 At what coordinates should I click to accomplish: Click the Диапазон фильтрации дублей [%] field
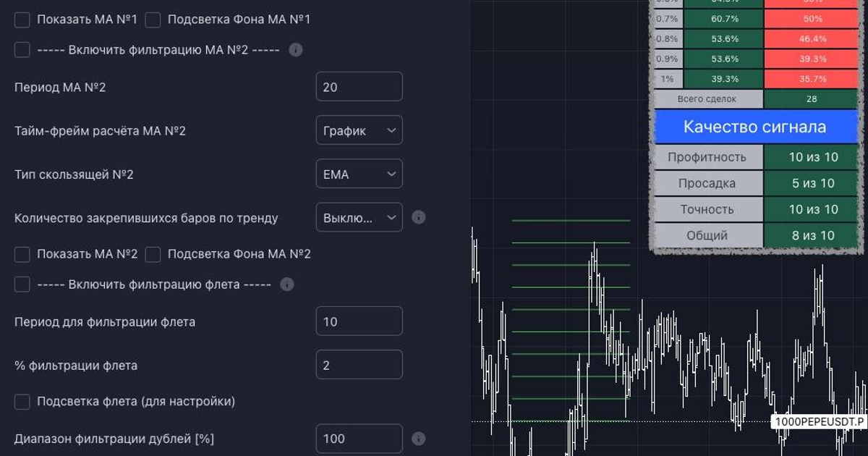359,439
